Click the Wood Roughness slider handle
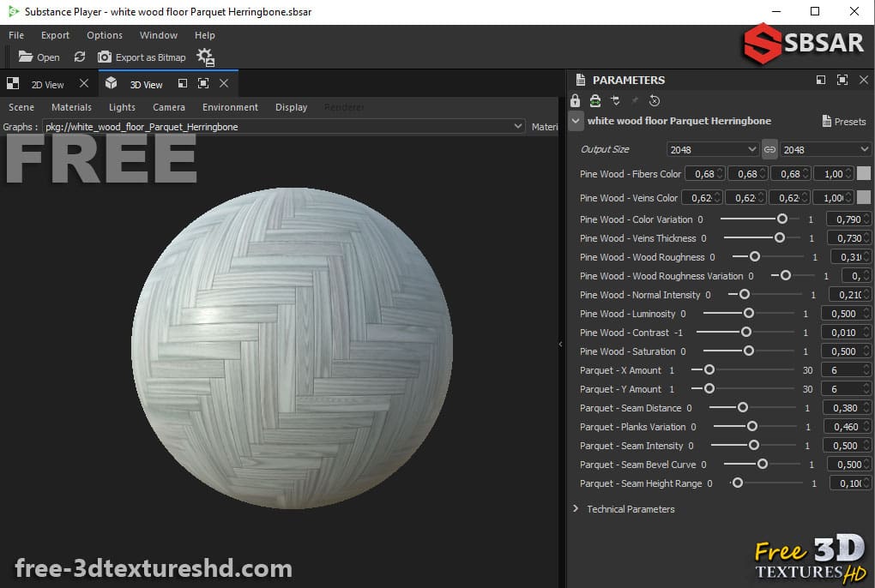 pyautogui.click(x=754, y=256)
